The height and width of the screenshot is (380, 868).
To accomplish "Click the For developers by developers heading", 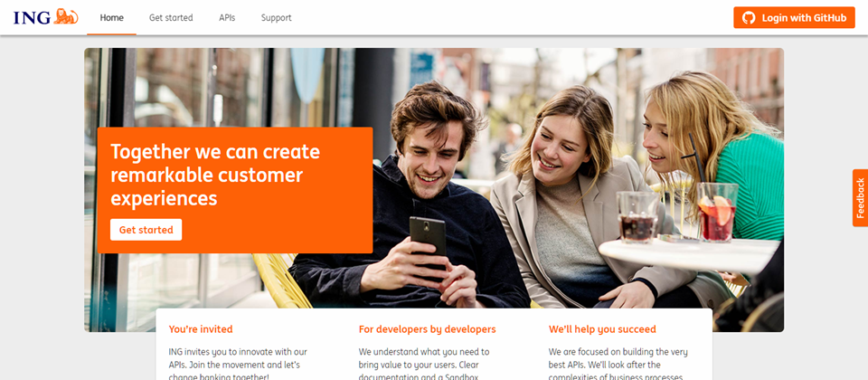I will (x=428, y=329).
